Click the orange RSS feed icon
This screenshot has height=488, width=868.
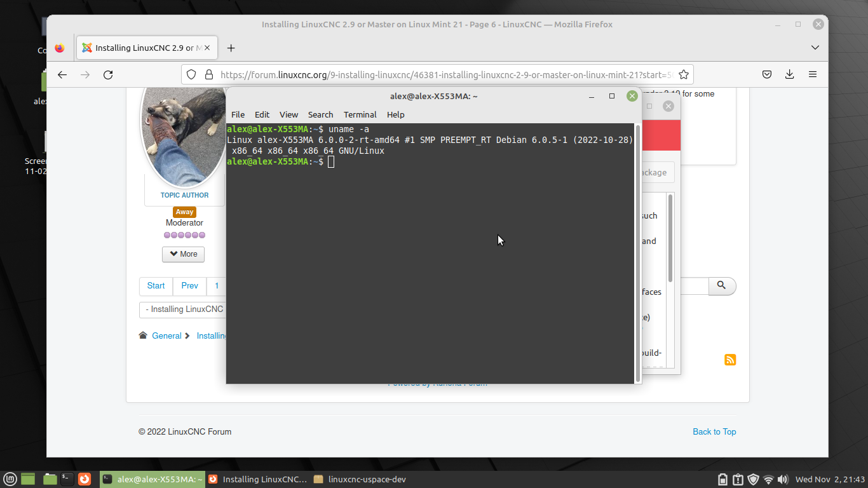[x=730, y=360]
